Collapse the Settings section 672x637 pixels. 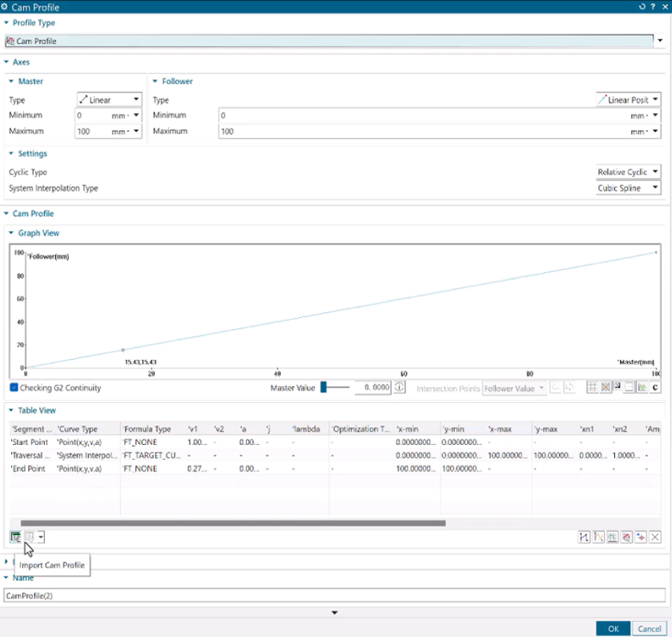tap(12, 154)
